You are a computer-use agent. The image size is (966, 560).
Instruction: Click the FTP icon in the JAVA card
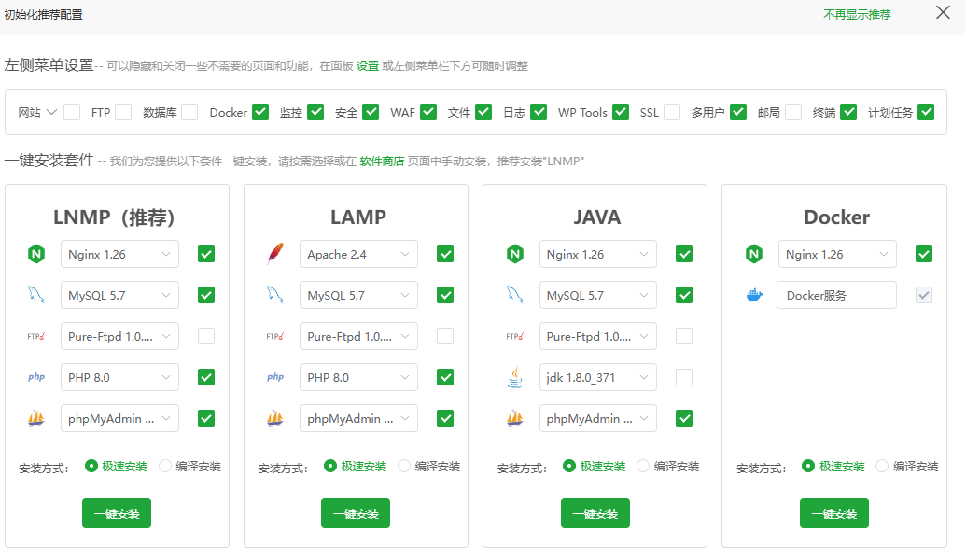click(515, 336)
